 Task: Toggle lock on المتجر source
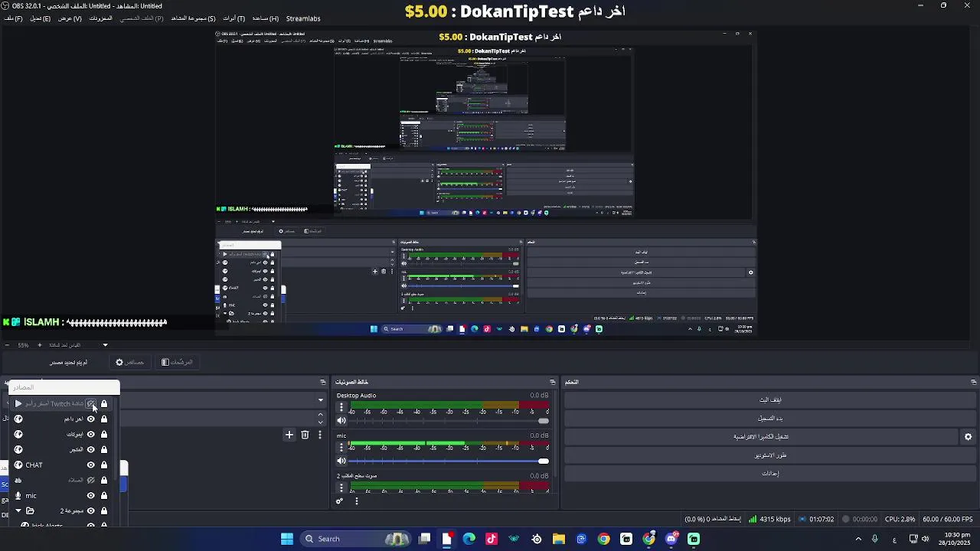click(104, 449)
